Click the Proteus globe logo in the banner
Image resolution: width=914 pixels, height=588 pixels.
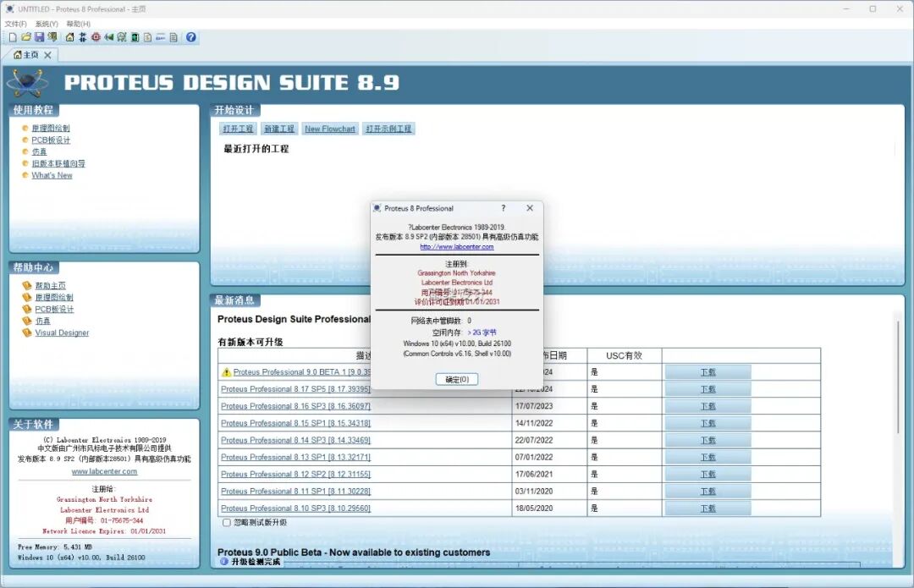click(x=25, y=83)
